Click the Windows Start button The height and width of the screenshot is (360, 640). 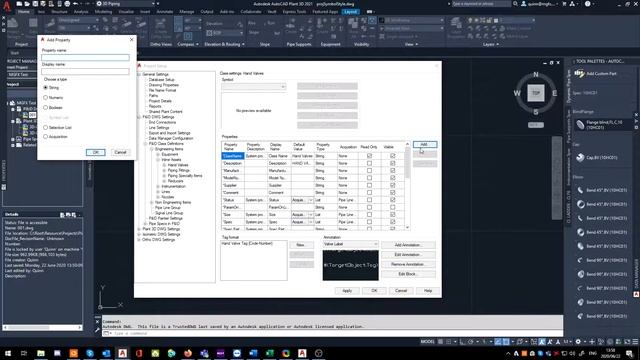tap(8, 353)
